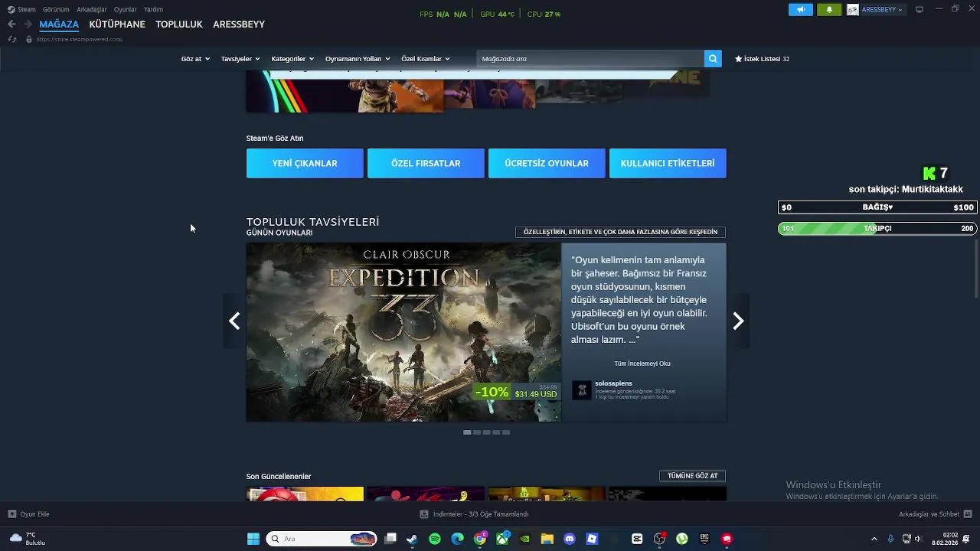Open CapCut from the taskbar
The width and height of the screenshot is (980, 551).
tap(637, 539)
